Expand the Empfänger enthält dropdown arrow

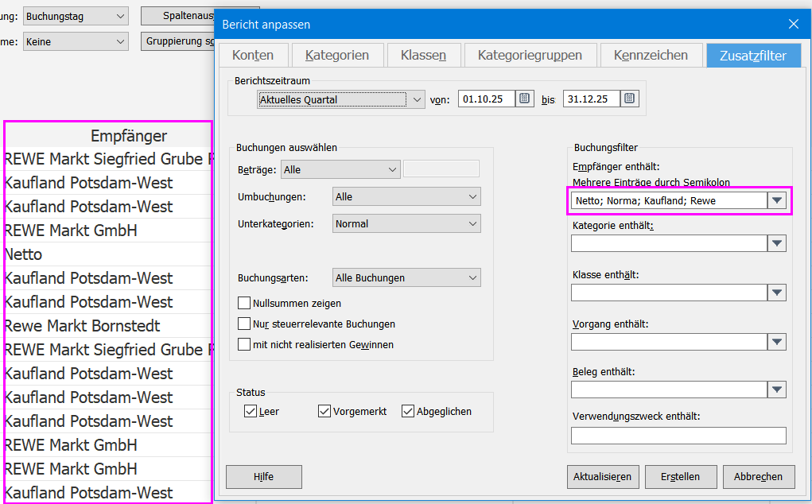777,200
